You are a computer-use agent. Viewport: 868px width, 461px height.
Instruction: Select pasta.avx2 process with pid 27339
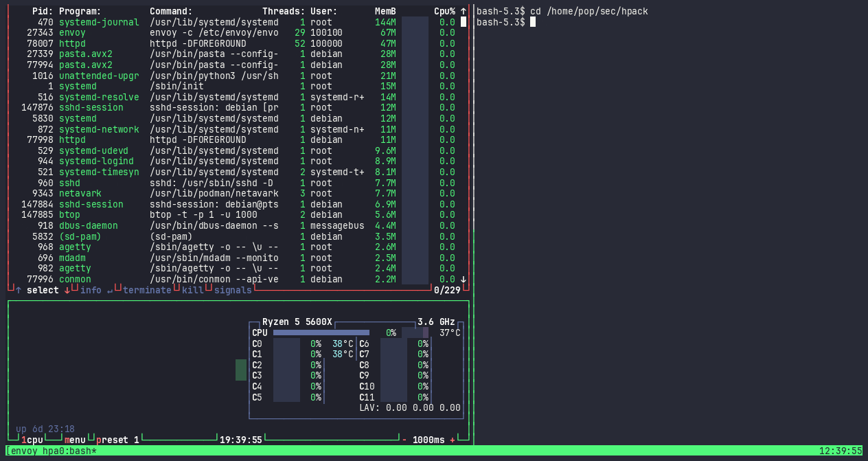coord(235,54)
